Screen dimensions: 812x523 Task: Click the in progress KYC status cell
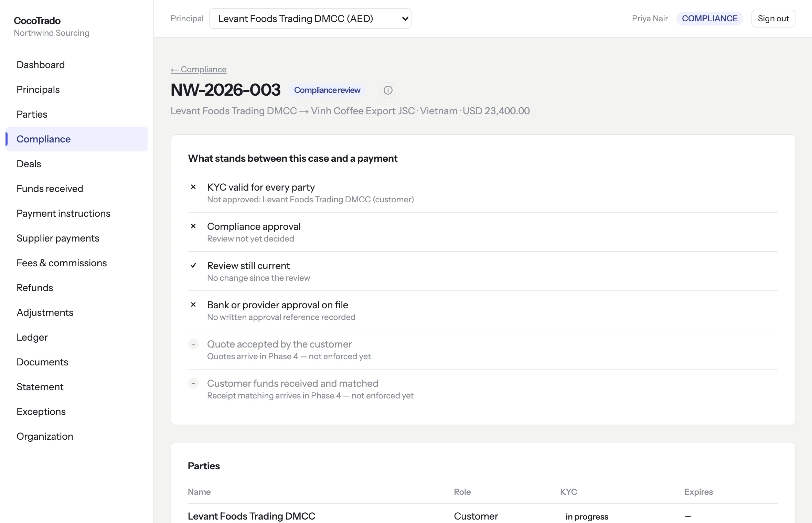(x=587, y=516)
